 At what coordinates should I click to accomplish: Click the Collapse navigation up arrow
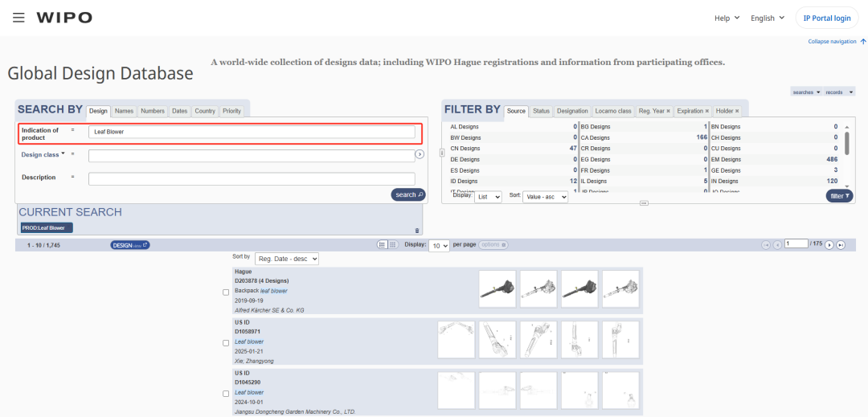pyautogui.click(x=862, y=42)
